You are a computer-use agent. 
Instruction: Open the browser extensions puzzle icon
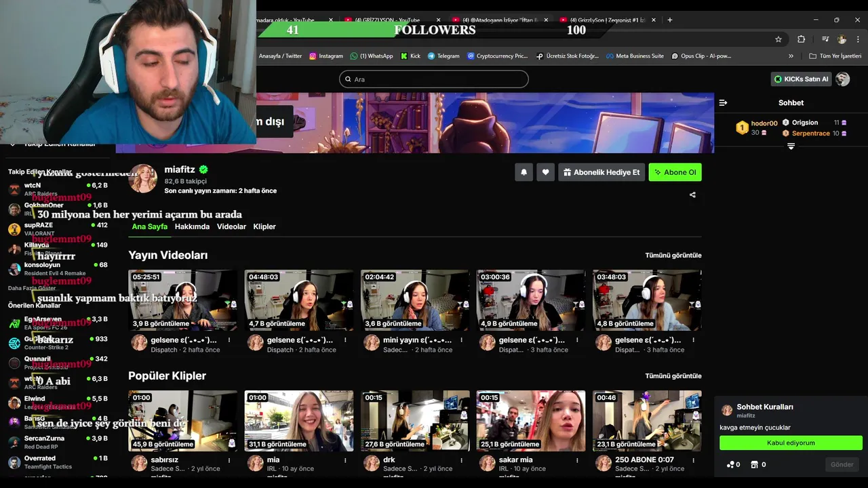(801, 39)
